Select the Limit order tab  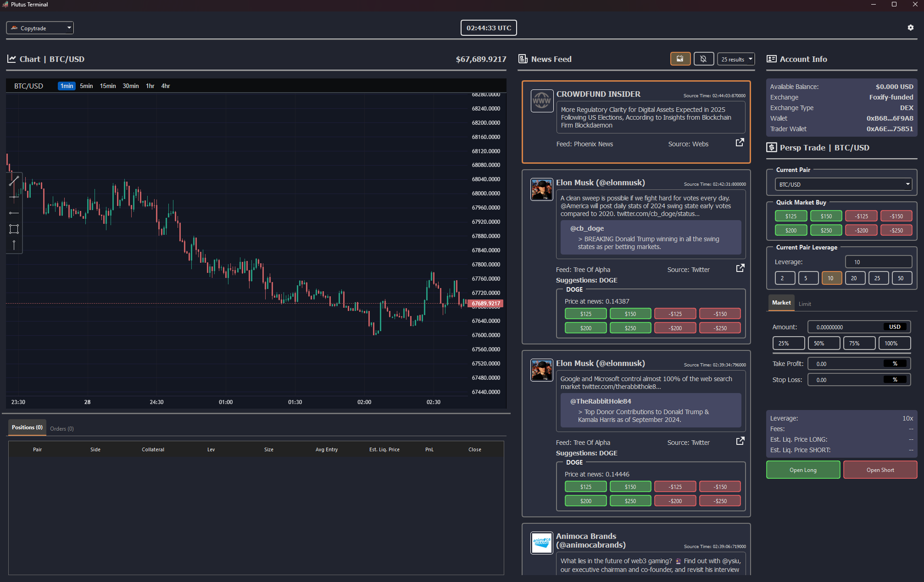click(x=805, y=304)
